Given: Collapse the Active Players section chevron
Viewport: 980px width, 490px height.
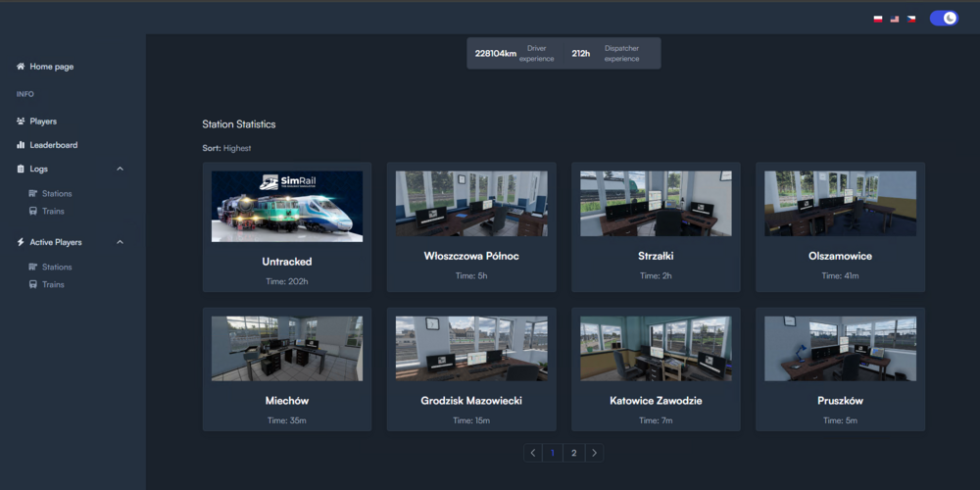Looking at the screenshot, I should tap(121, 242).
